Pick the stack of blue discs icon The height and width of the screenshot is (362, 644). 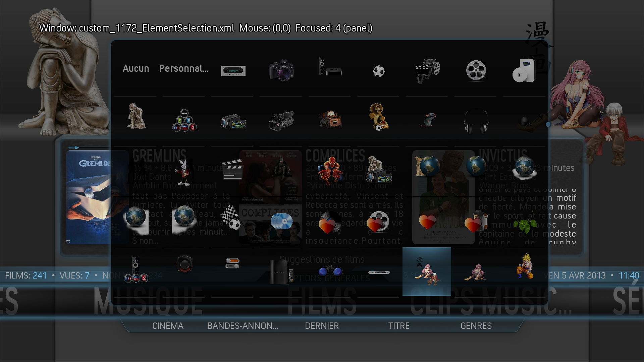coord(281,221)
